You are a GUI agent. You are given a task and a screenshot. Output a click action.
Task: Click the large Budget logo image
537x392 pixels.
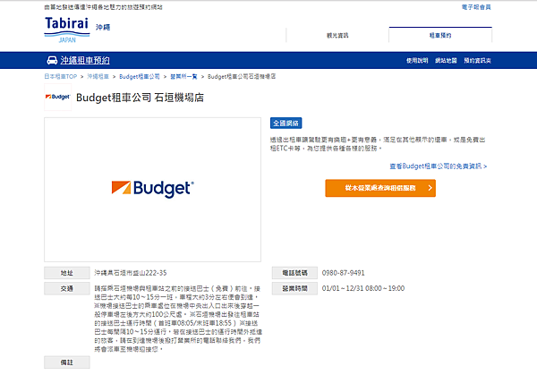153,189
